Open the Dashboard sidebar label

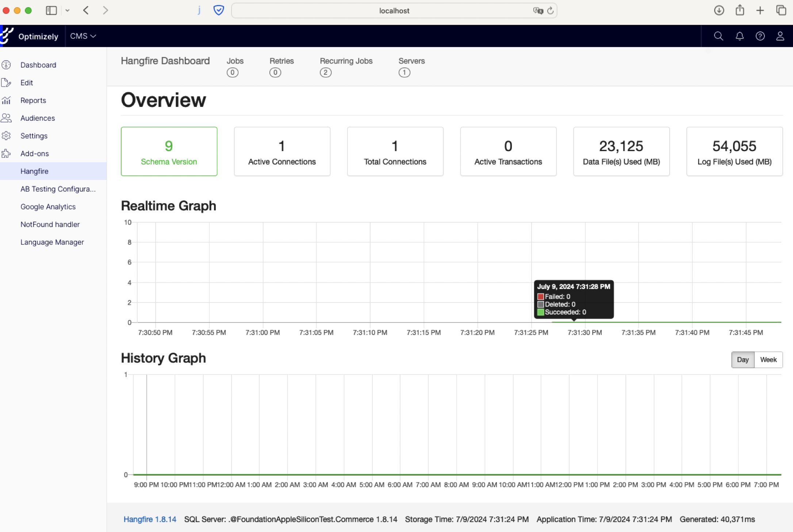[x=38, y=65]
